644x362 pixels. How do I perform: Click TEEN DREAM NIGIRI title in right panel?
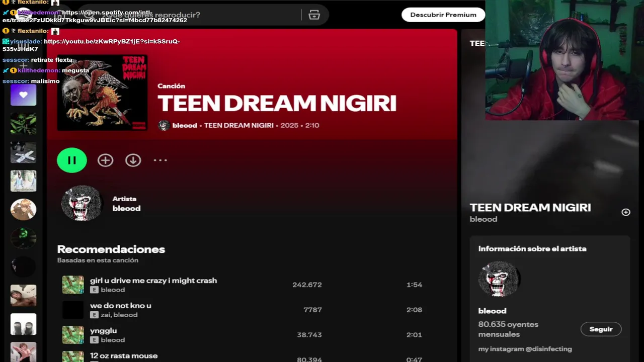[x=530, y=207]
